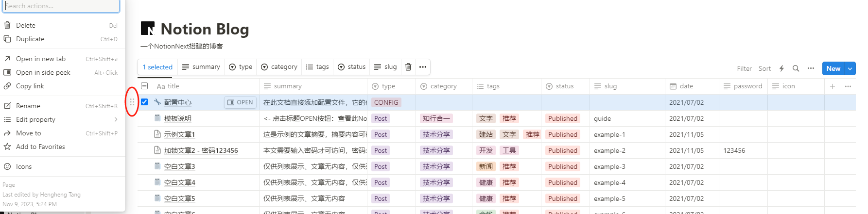The image size is (868, 214).
Task: Open the slug column header menu
Action: click(x=627, y=86)
